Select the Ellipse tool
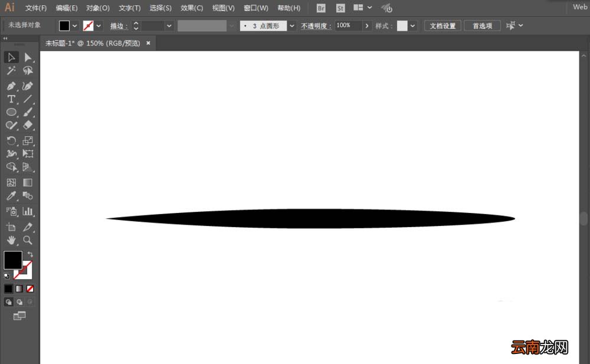This screenshot has width=590, height=364. [11, 112]
